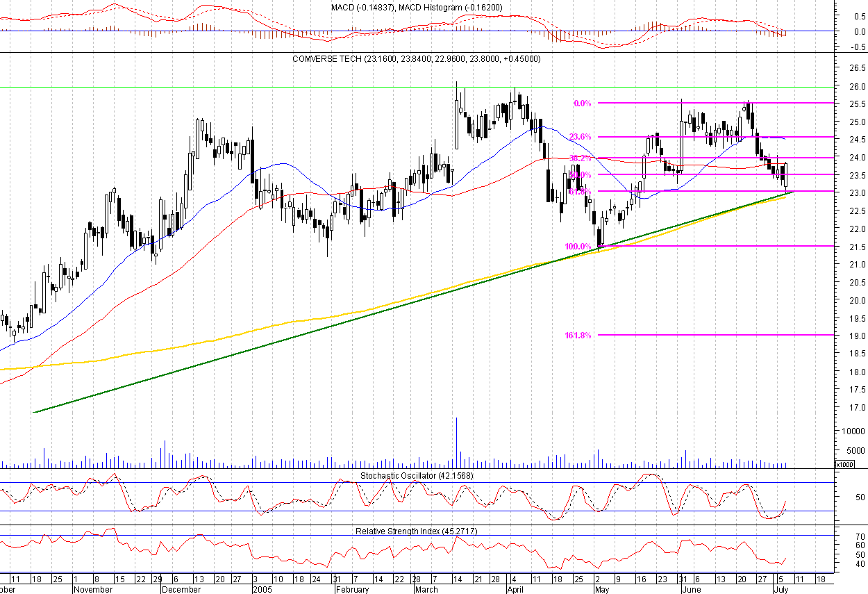Click the 50 Stochastic Oscillator axis label

pyautogui.click(x=859, y=497)
